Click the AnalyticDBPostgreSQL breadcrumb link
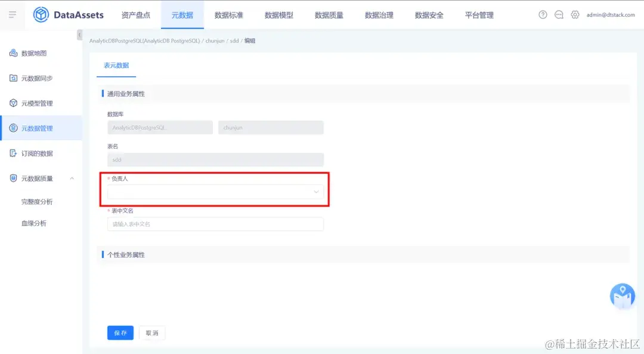This screenshot has height=354, width=644. tap(144, 41)
